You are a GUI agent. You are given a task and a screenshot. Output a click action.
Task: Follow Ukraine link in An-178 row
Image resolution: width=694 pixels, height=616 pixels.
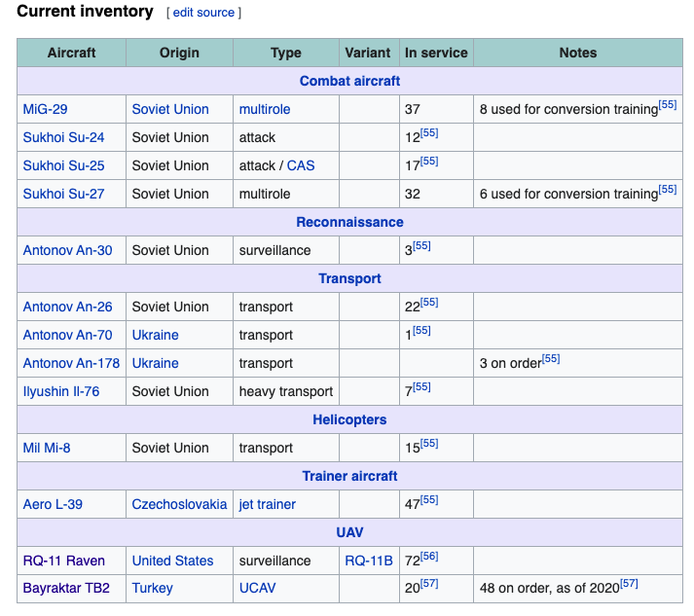pos(156,363)
